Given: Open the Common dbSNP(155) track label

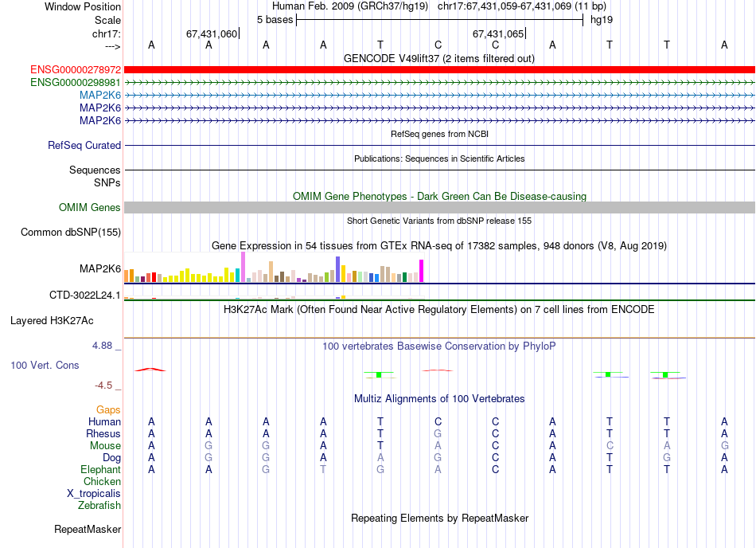Looking at the screenshot, I should click(71, 232).
